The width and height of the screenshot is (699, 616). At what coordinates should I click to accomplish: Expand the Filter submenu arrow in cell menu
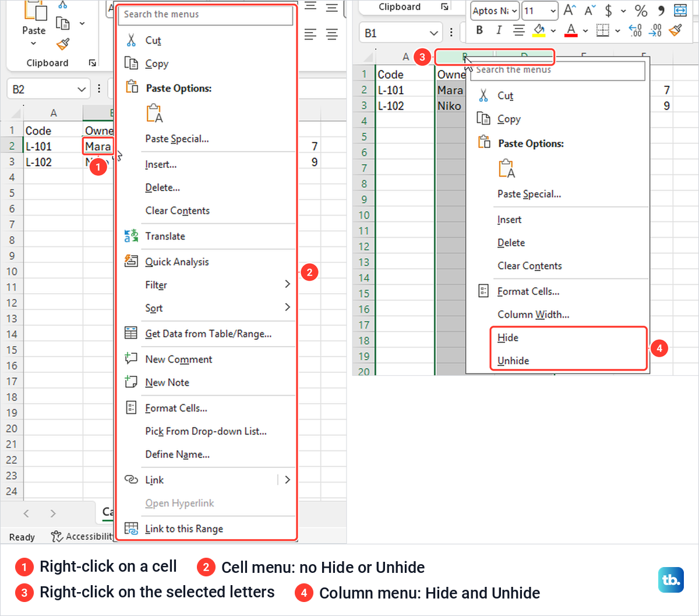(287, 284)
